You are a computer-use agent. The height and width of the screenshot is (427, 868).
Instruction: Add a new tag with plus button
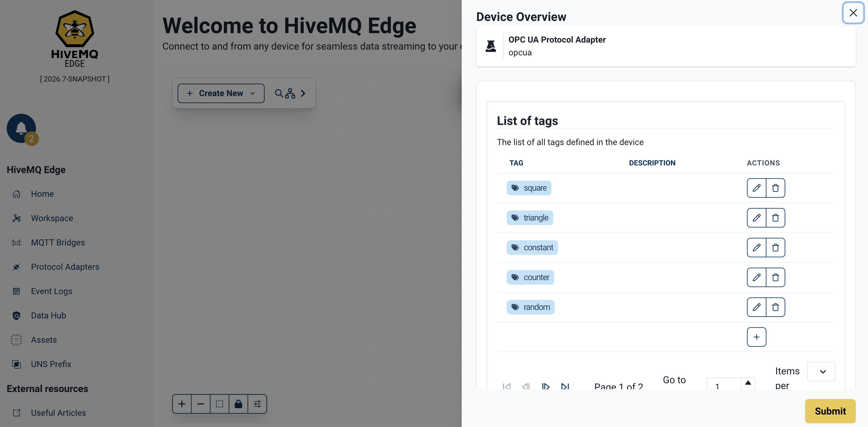pos(756,337)
